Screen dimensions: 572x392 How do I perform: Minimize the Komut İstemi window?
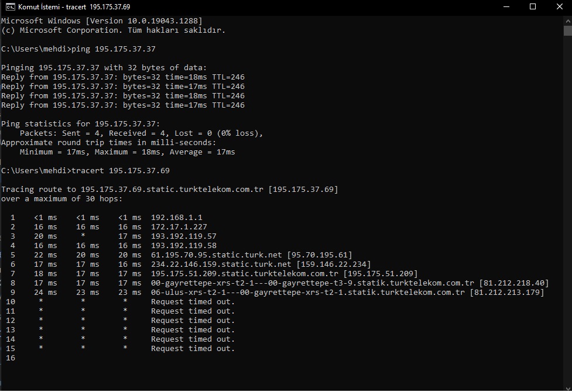tap(506, 6)
